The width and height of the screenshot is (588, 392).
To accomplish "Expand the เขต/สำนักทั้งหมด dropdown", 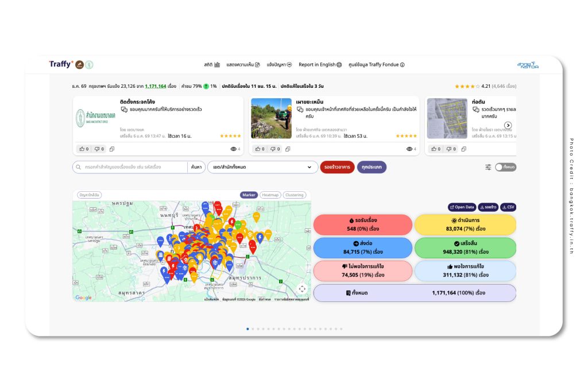I will (x=262, y=167).
